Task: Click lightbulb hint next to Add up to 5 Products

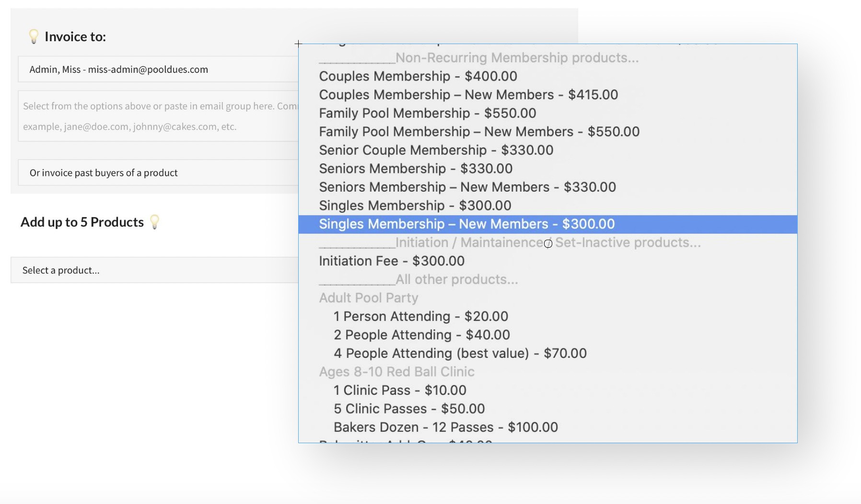Action: pos(154,222)
